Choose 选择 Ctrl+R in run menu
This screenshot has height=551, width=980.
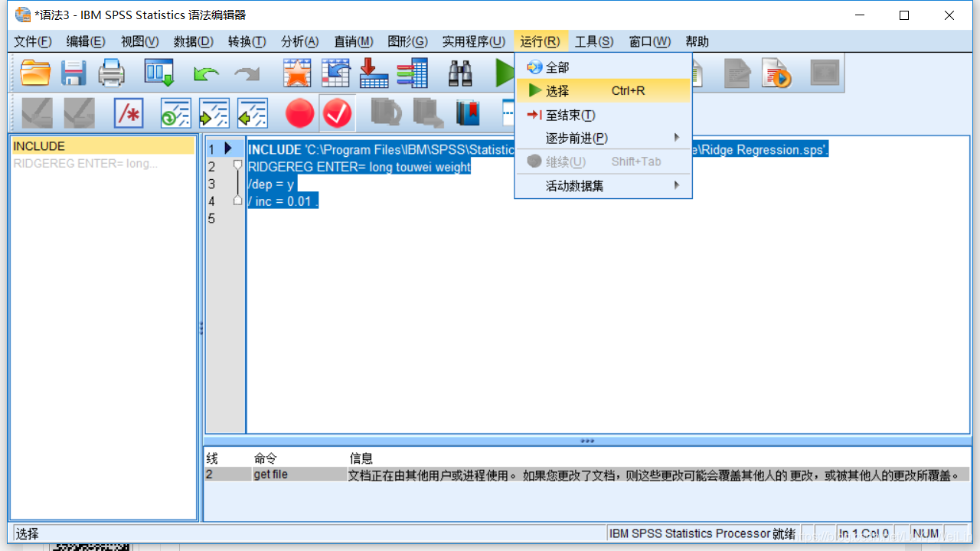tap(603, 91)
